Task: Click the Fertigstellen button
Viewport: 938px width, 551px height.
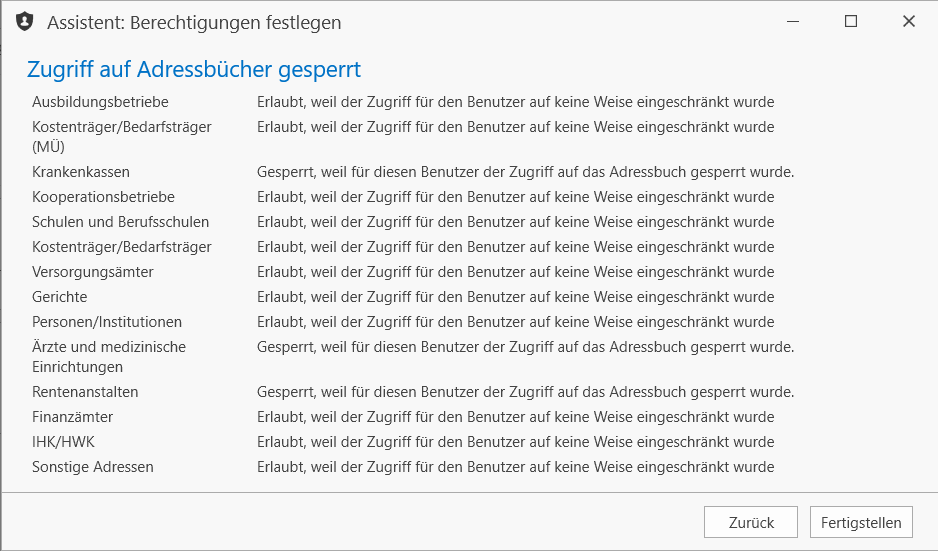Action: tap(861, 522)
